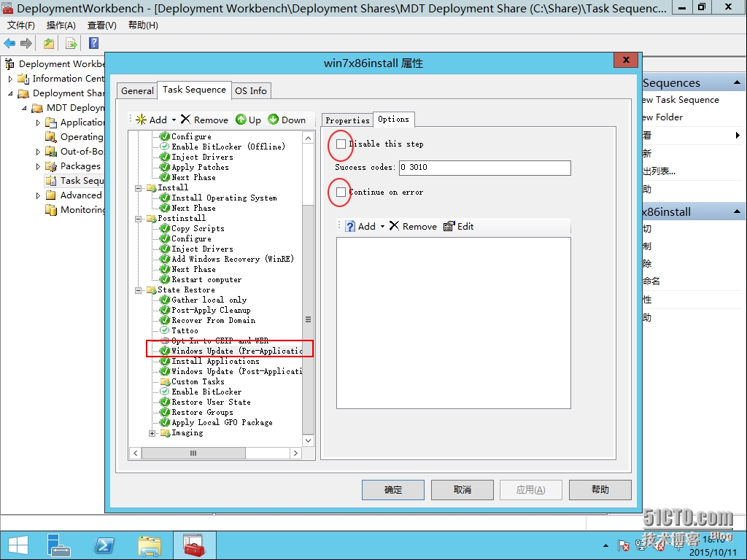Expand the Imaging group
Screen dimensions: 747x560
click(x=152, y=433)
